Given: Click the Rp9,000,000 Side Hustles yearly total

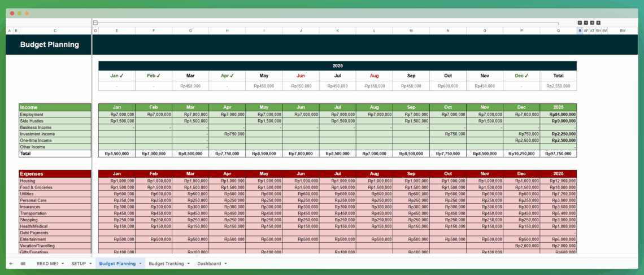Looking at the screenshot, I should (558, 121).
